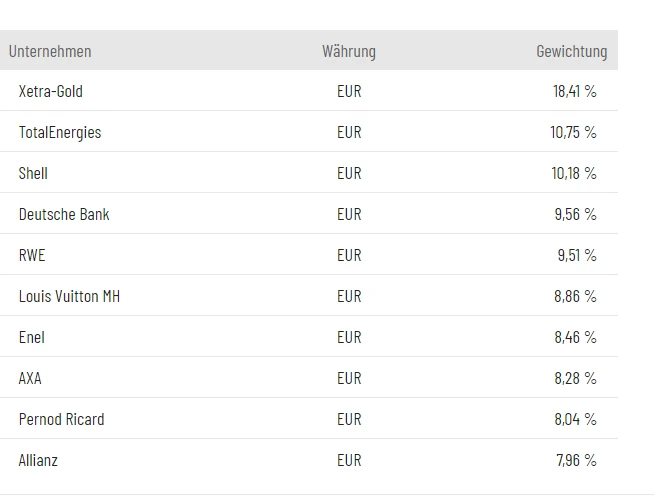Open the RWE company row
The width and height of the screenshot is (654, 496).
32,255
